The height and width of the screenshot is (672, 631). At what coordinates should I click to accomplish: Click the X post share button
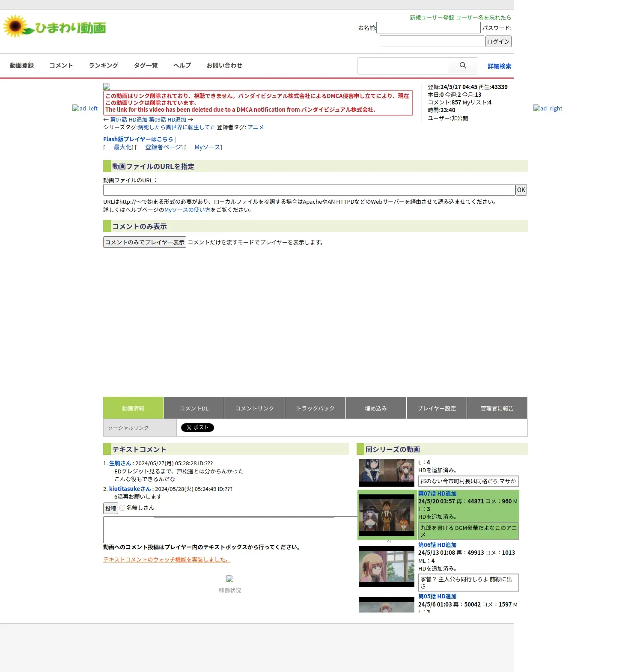pos(197,428)
